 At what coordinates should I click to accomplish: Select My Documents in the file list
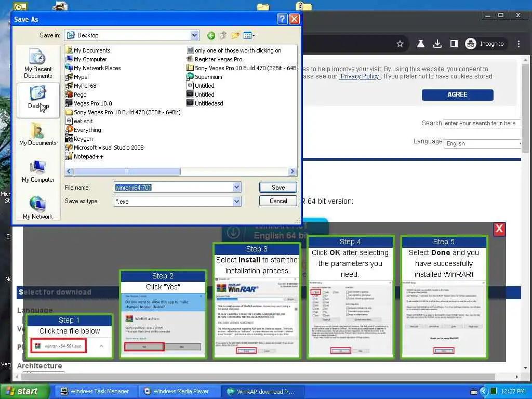pos(88,50)
